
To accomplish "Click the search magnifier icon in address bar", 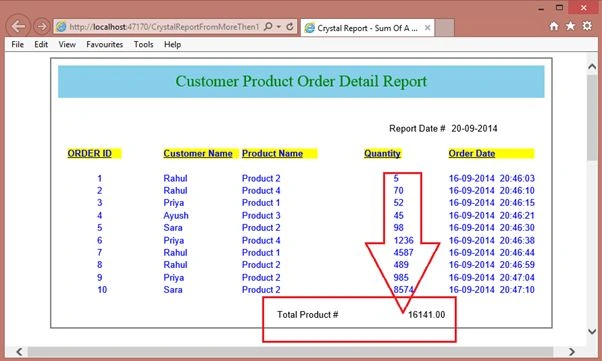I will click(x=268, y=26).
